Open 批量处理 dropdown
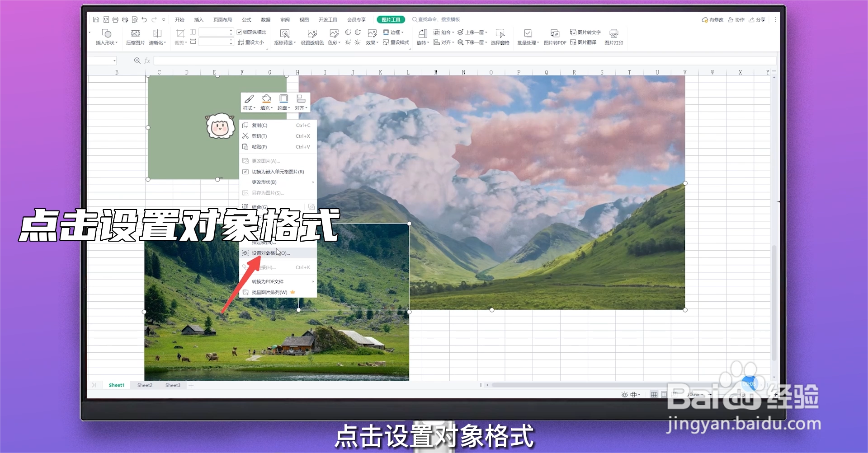 (x=528, y=37)
